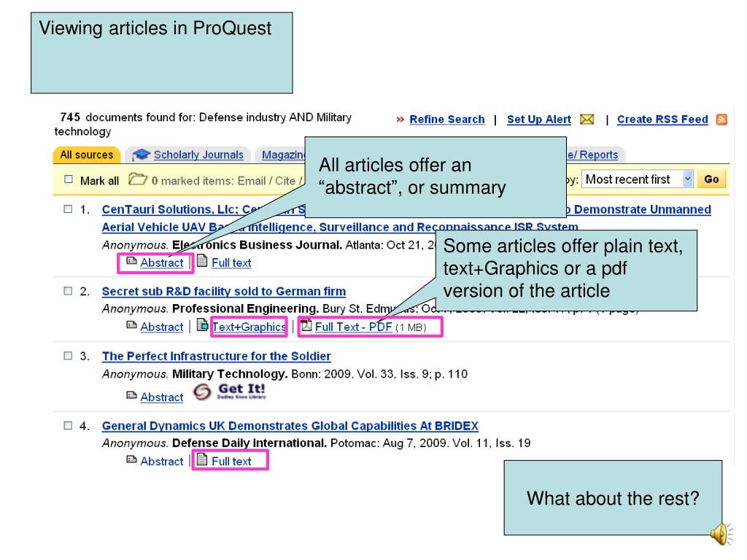Viewport: 747px width, 560px height.
Task: Click Text+Graphics link for result 2
Action: pyautogui.click(x=249, y=327)
